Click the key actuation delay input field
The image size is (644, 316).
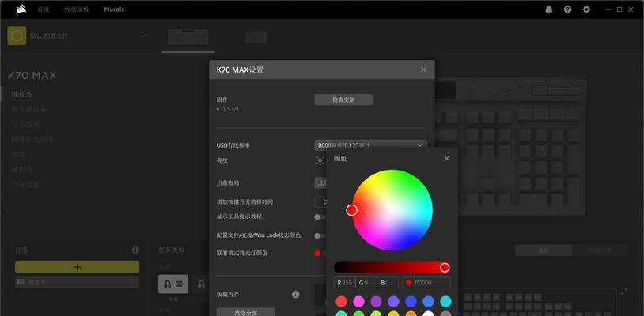pyautogui.click(x=320, y=201)
